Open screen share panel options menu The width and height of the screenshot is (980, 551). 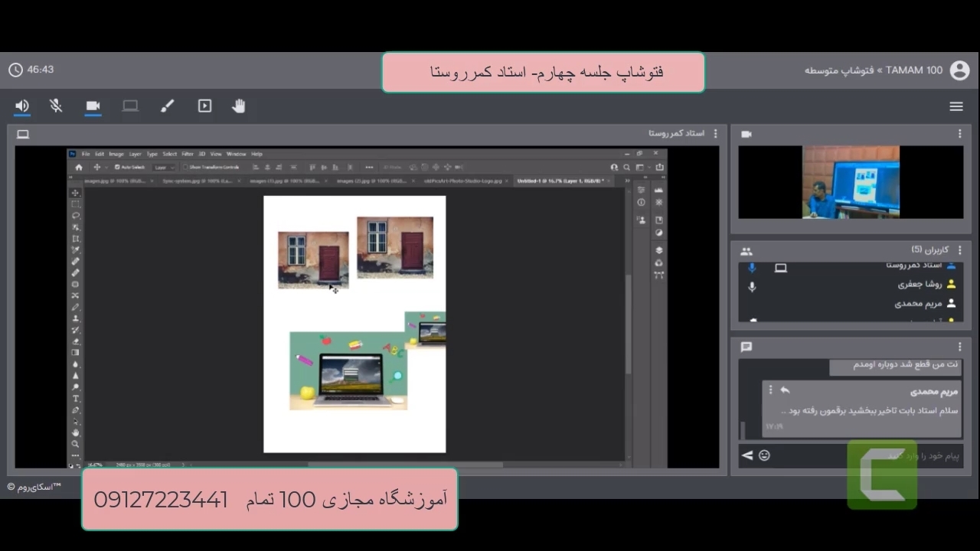pyautogui.click(x=715, y=134)
